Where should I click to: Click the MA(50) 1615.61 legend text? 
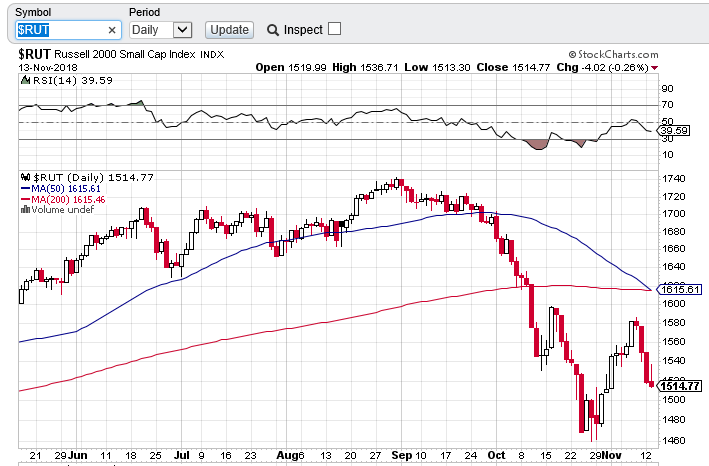point(66,188)
